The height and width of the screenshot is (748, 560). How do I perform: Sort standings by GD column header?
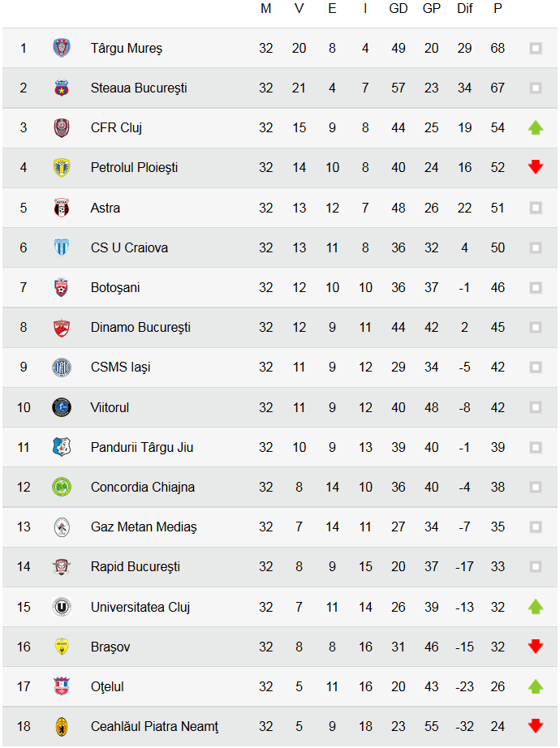[x=398, y=9]
